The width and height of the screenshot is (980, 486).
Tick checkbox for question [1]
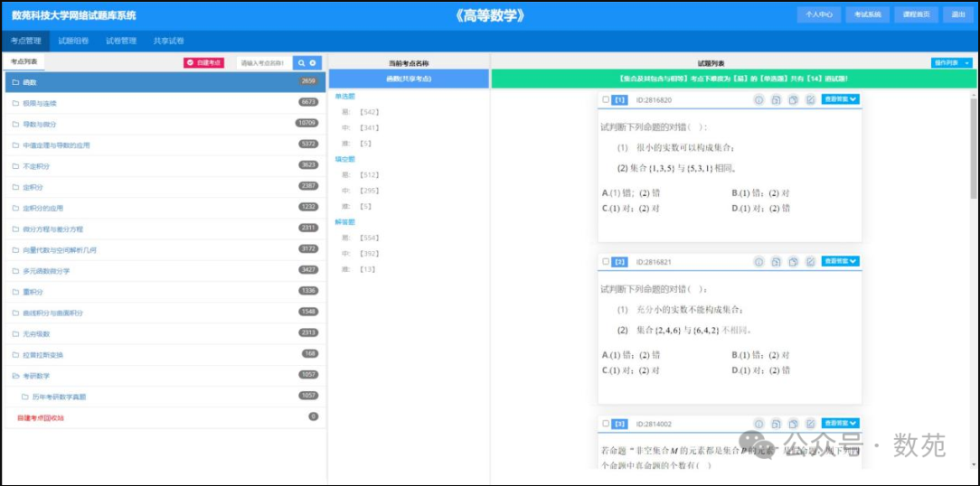point(606,99)
